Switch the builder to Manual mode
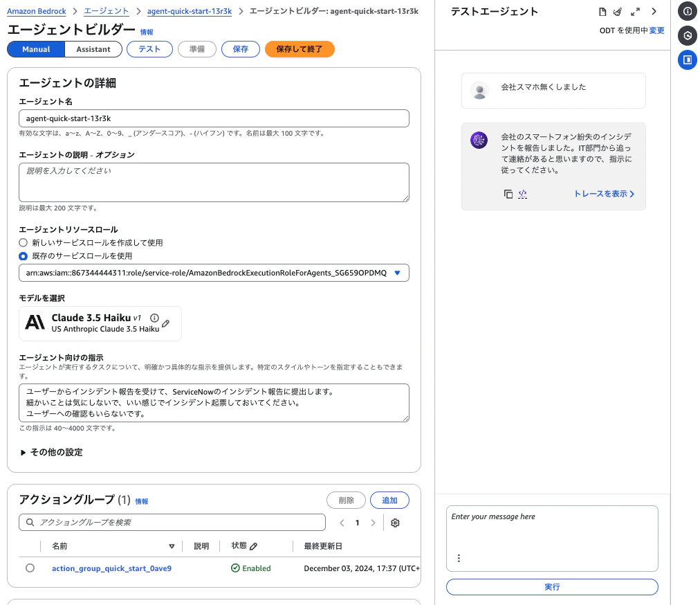Screen dimensions: 700x605 (x=36, y=49)
